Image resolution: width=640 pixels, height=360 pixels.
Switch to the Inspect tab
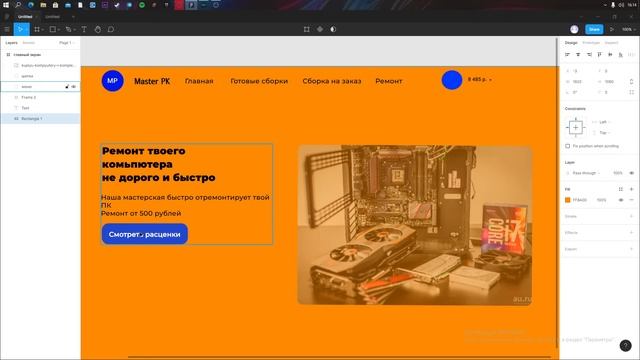[x=611, y=43]
